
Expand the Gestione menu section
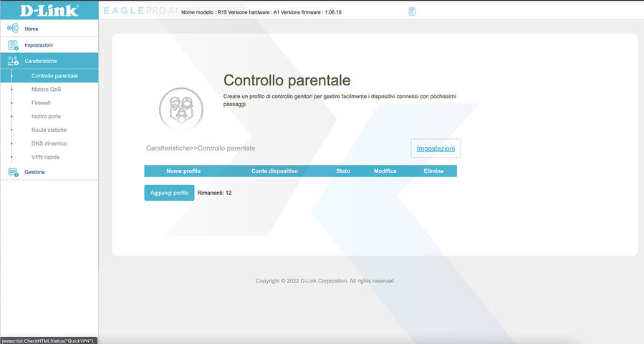click(34, 172)
